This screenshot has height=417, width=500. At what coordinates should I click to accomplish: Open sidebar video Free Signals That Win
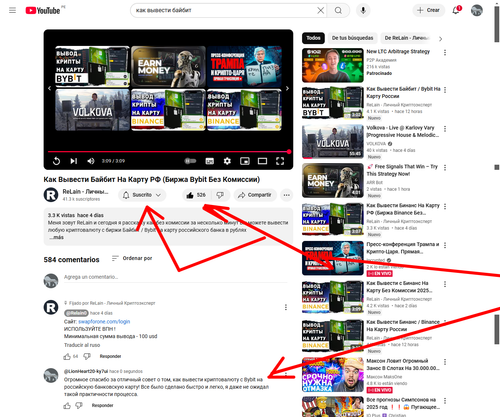(333, 181)
